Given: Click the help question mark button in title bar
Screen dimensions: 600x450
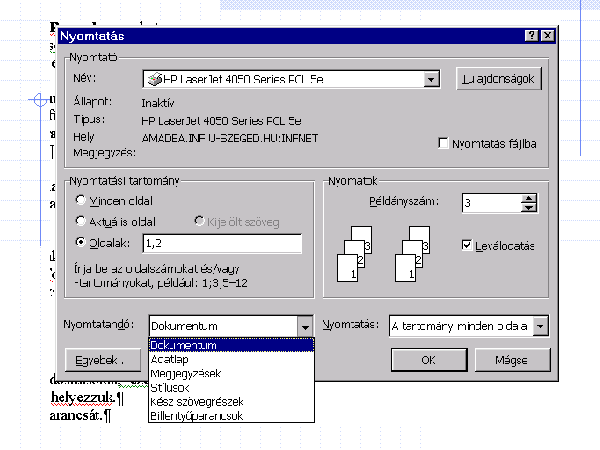Looking at the screenshot, I should [x=530, y=35].
